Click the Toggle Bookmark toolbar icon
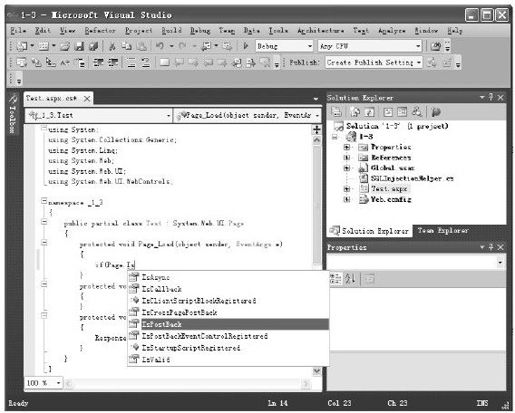Screen dimensions: 515x413 (x=164, y=62)
